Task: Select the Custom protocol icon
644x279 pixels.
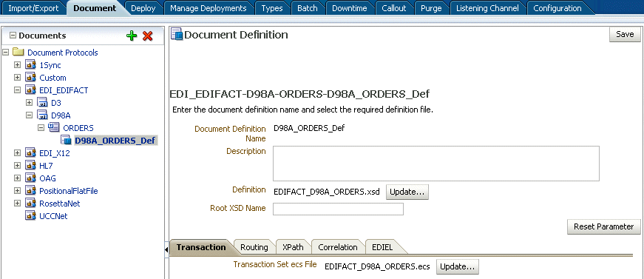Action: pyautogui.click(x=31, y=78)
